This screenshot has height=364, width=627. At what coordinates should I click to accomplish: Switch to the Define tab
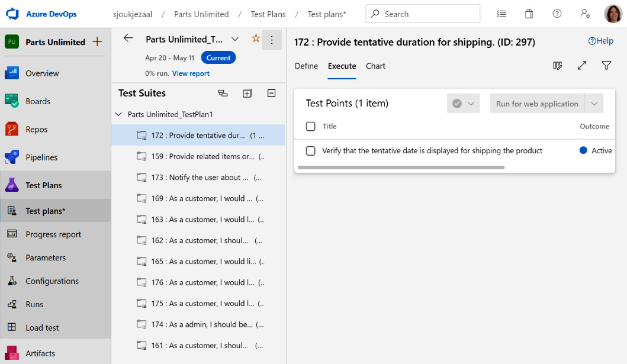point(306,66)
